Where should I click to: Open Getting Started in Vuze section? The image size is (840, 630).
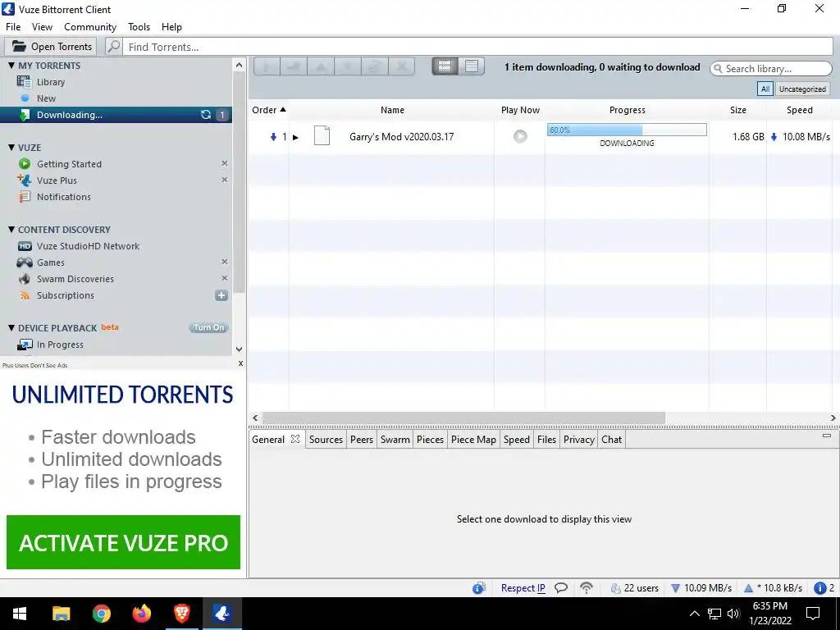coord(69,164)
